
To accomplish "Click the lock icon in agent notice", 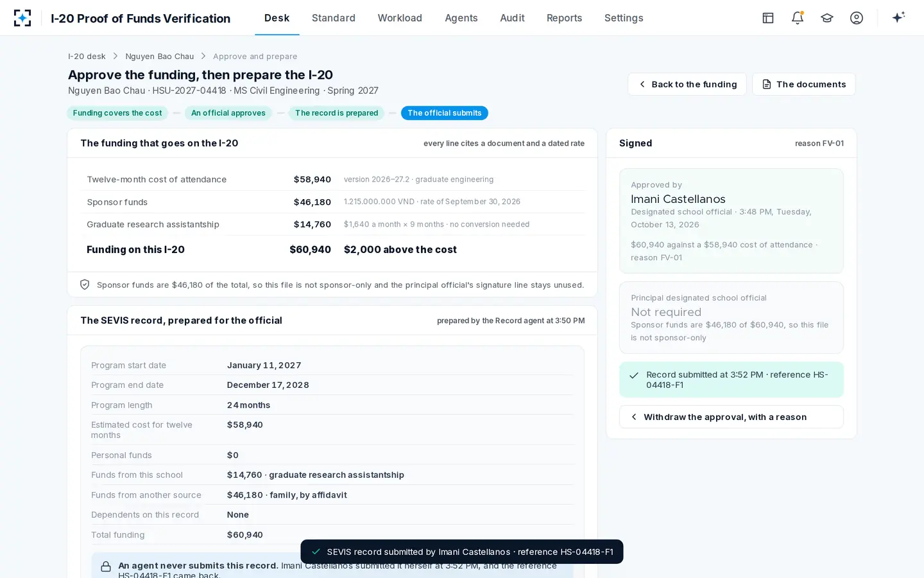I will click(x=106, y=566).
